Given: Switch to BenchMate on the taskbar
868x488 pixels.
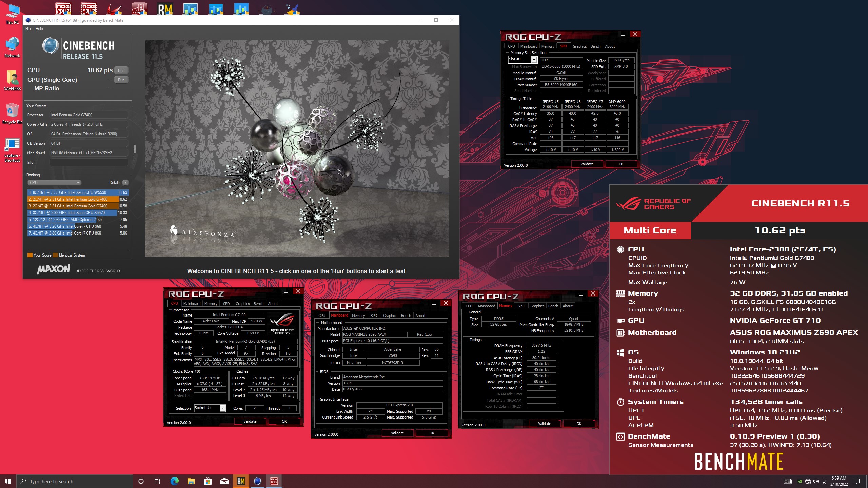Looking at the screenshot, I should (241, 481).
